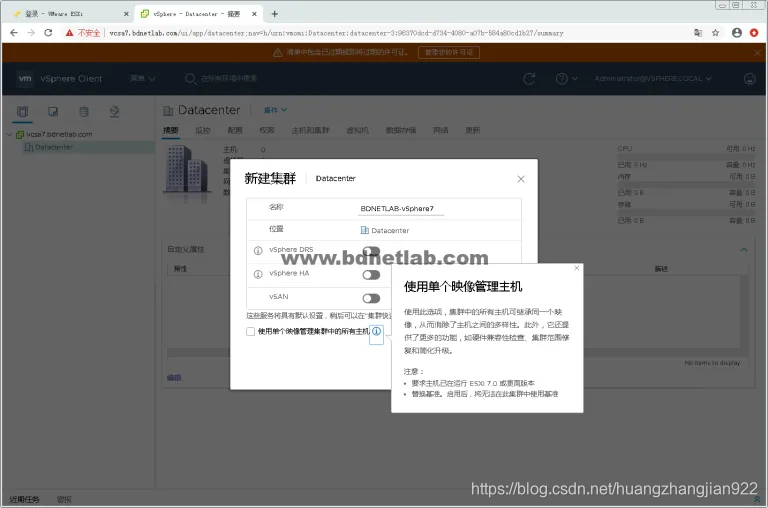Select the Datastores tab of Datacenter

point(401,130)
